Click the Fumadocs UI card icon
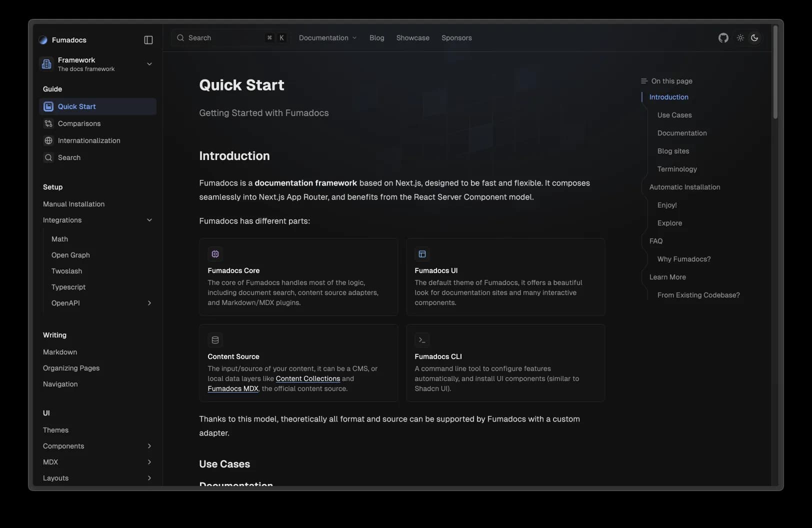This screenshot has width=812, height=528. click(422, 254)
